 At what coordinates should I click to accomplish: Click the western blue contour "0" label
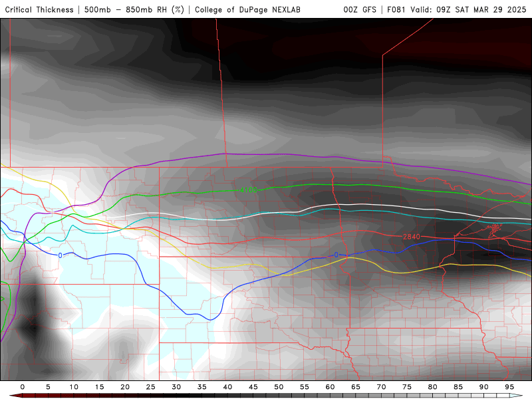point(60,255)
